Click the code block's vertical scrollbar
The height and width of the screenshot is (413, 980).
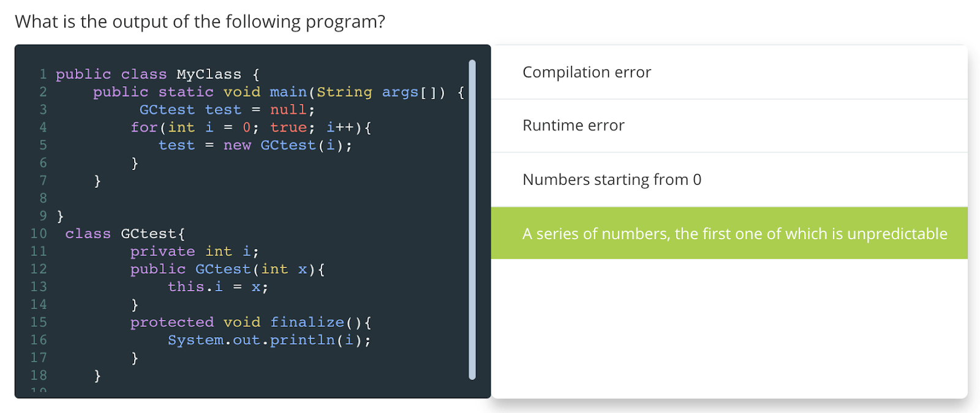tap(472, 219)
